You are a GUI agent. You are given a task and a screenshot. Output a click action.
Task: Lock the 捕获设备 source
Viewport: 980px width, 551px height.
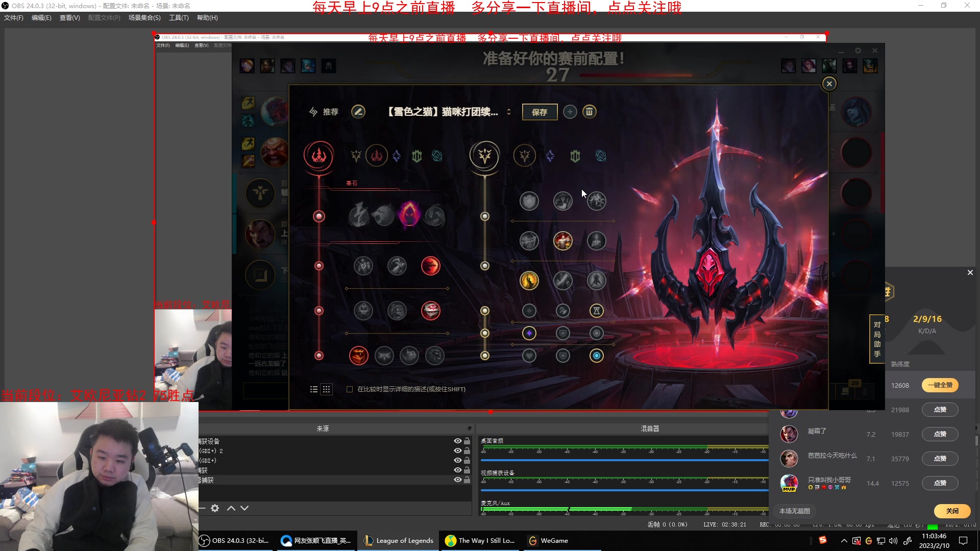pos(467,441)
